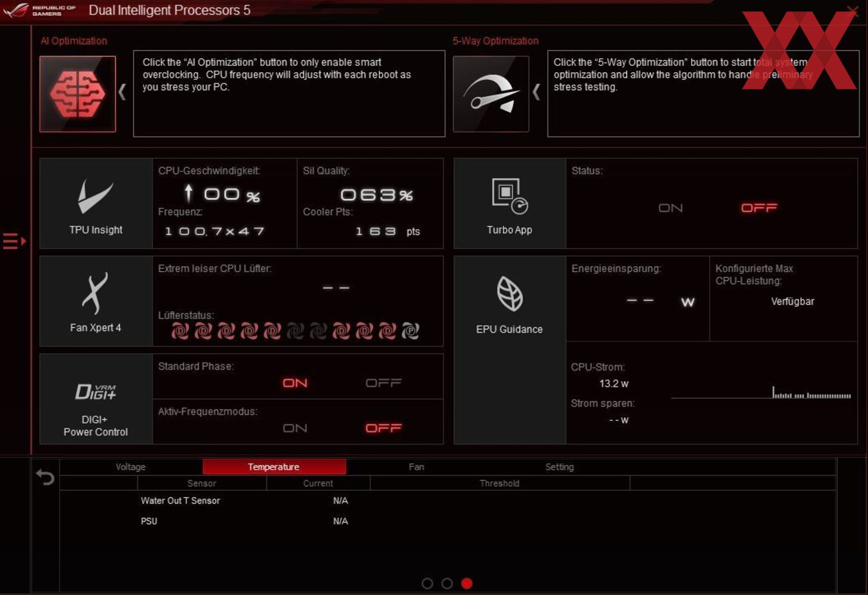
Task: Click the Threshold column header
Action: [x=500, y=483]
